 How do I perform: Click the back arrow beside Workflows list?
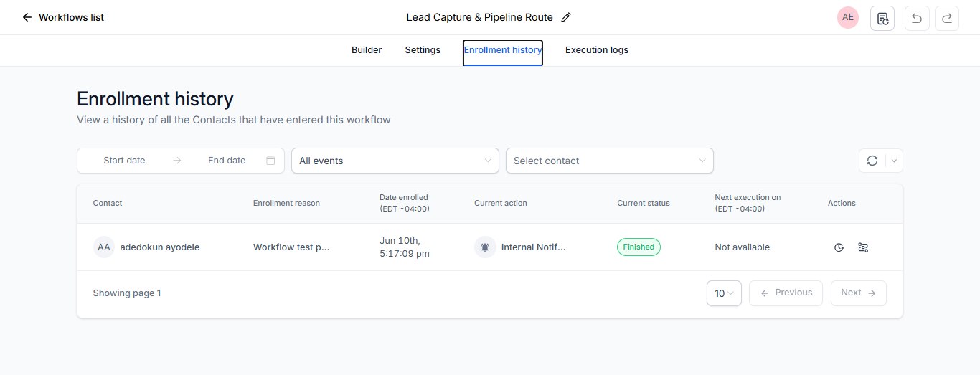point(27,17)
